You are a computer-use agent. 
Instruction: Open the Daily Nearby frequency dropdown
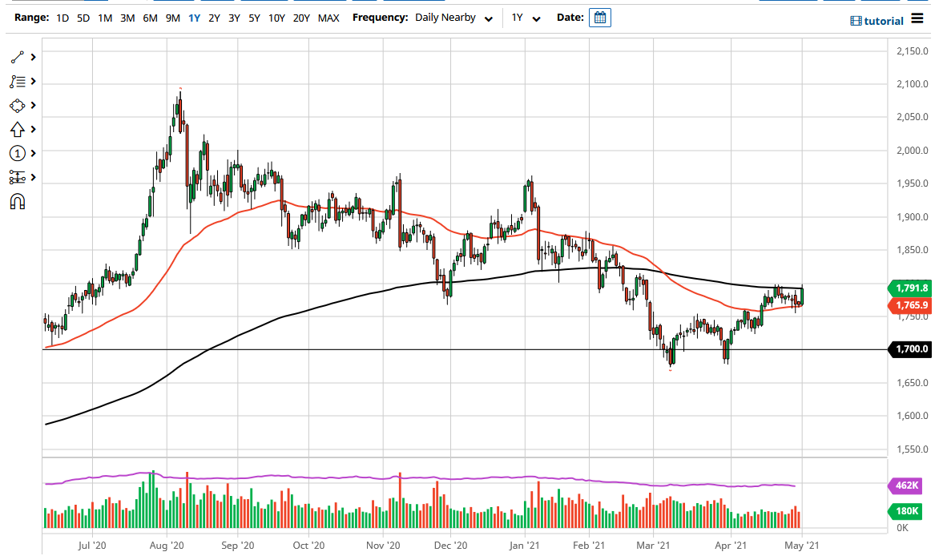coord(453,18)
